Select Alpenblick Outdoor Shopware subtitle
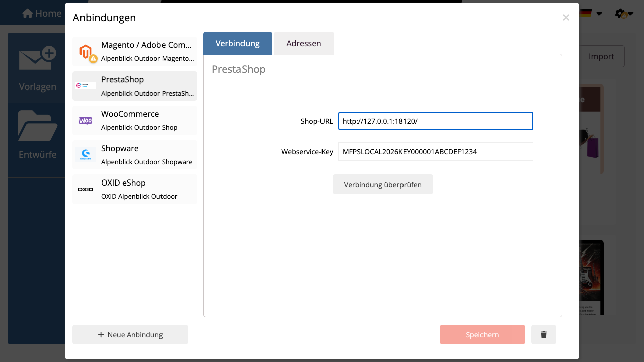The image size is (644, 362). [146, 162]
